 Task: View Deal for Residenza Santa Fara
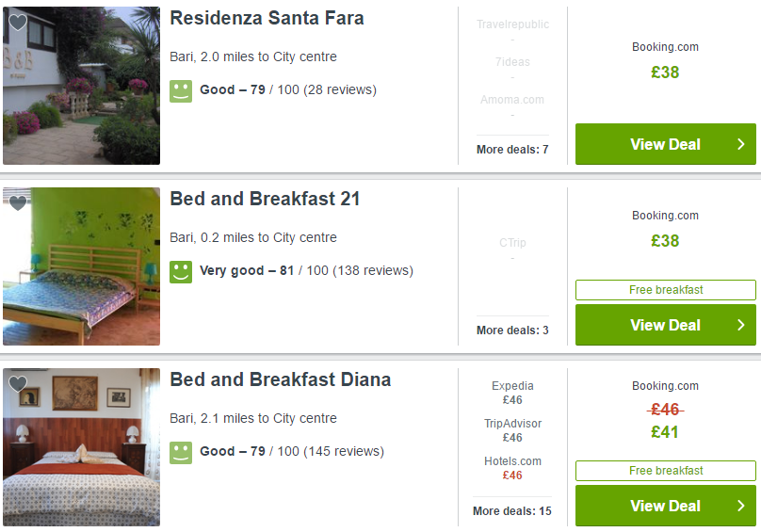click(x=665, y=144)
